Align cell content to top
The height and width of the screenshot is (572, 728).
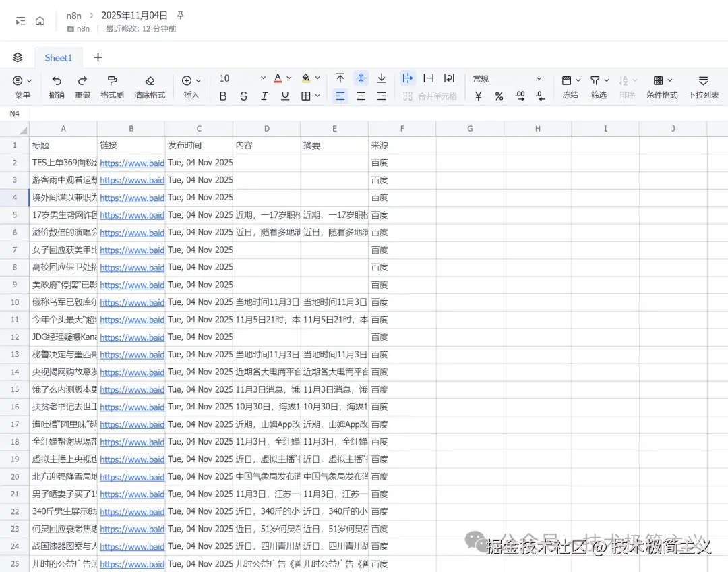pos(340,78)
